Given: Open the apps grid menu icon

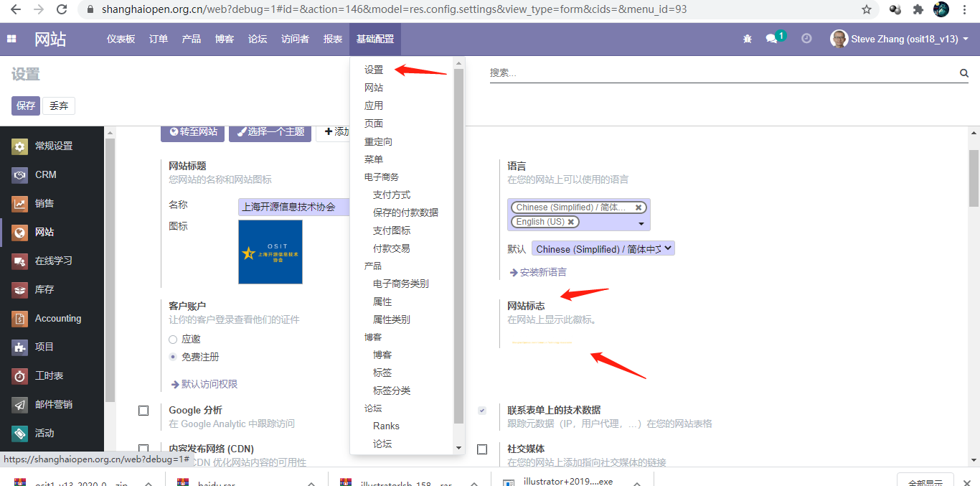Looking at the screenshot, I should [x=11, y=39].
